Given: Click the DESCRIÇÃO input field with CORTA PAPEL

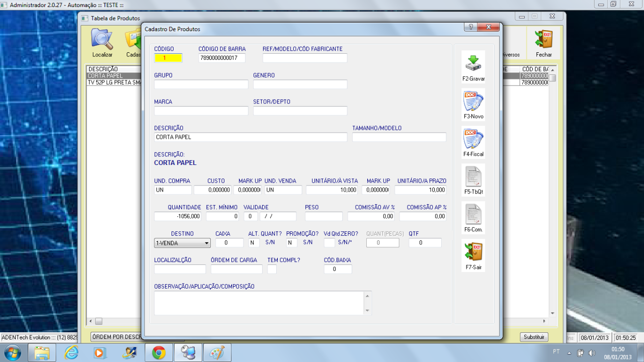Looking at the screenshot, I should tap(250, 137).
